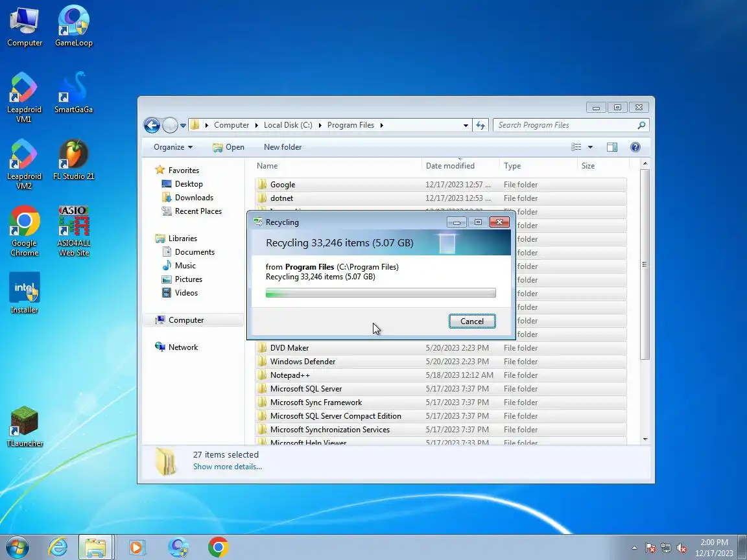The height and width of the screenshot is (560, 747).
Task: Click the muted volume tray icon
Action: pyautogui.click(x=682, y=548)
